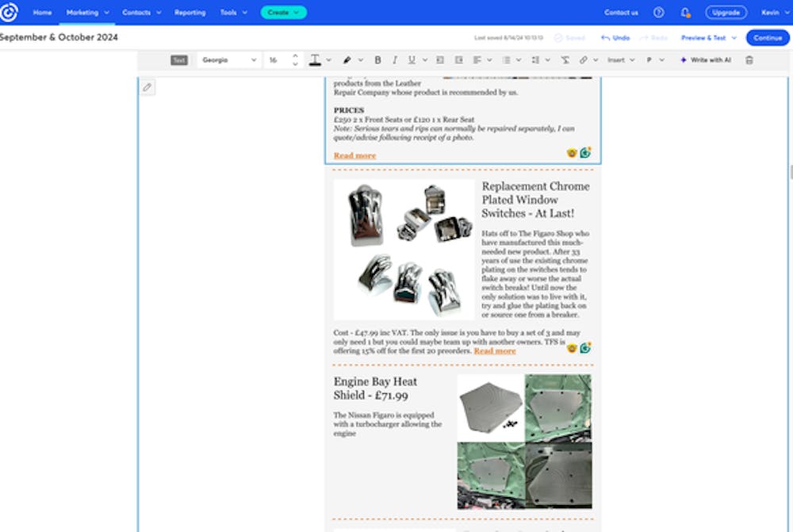Expand the link options arrow
793x532 pixels.
pyautogui.click(x=596, y=60)
